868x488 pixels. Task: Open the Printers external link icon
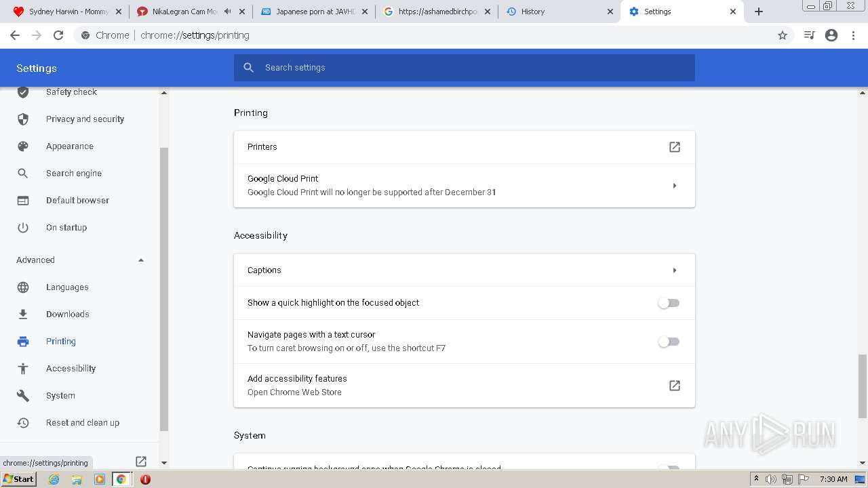(674, 147)
